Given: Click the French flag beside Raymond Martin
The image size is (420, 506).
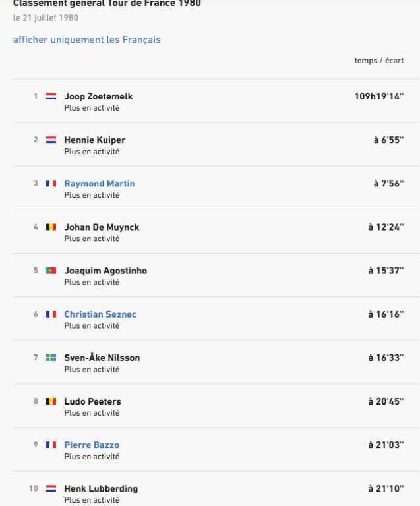Looking at the screenshot, I should (x=51, y=183).
